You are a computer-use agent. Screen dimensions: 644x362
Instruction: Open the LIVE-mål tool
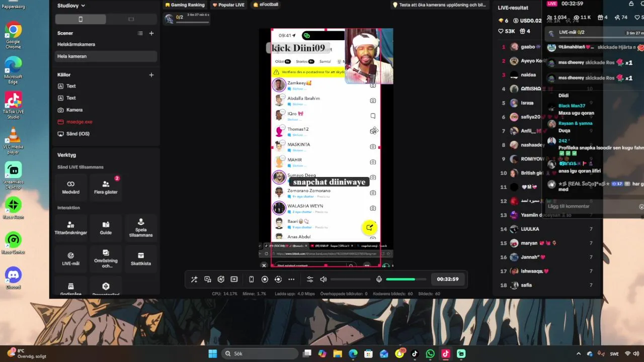click(71, 258)
